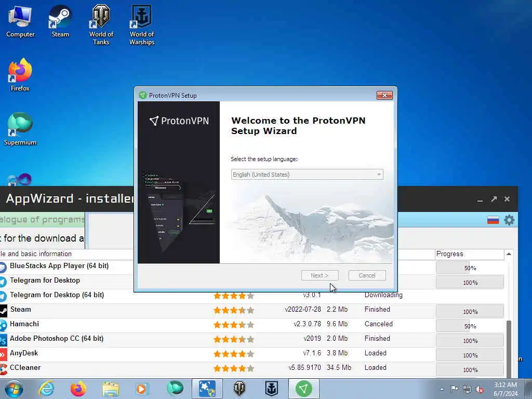Open World of Tanks taskbar icon
The height and width of the screenshot is (399, 532).
pyautogui.click(x=239, y=389)
